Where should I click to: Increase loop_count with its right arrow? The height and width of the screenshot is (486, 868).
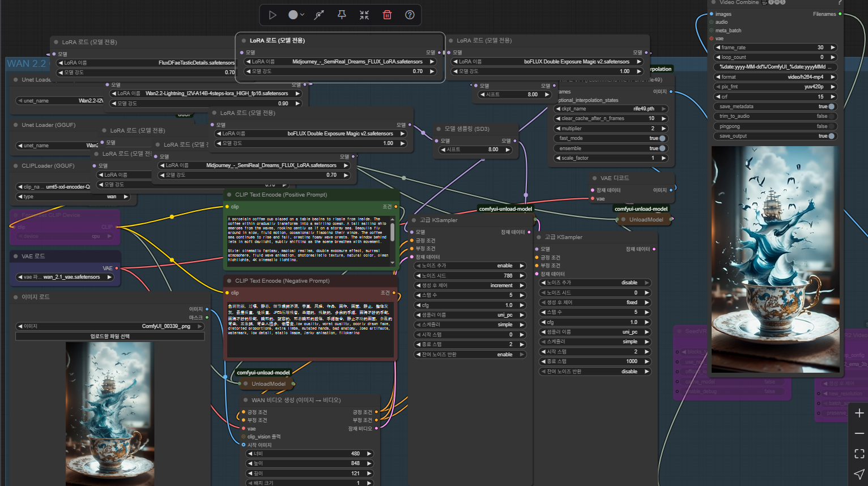pos(832,57)
